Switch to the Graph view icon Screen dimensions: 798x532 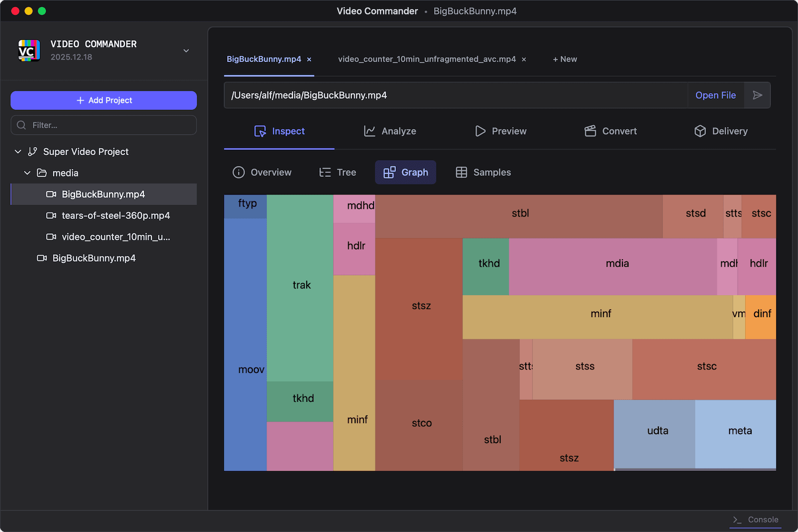click(x=391, y=172)
